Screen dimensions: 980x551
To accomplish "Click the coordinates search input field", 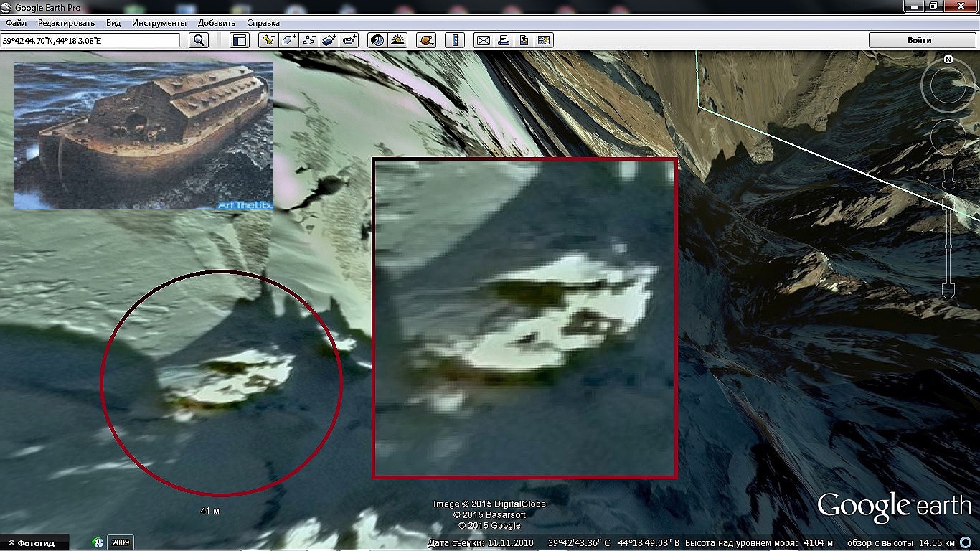I will (90, 40).
